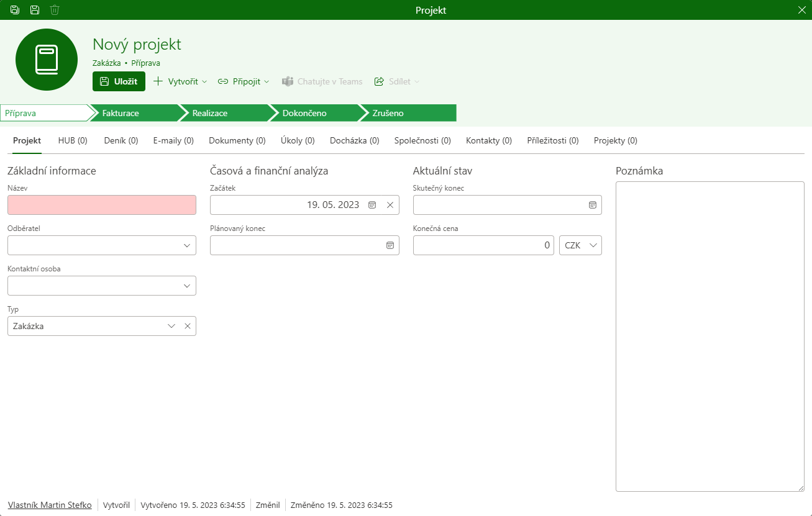Image resolution: width=812 pixels, height=516 pixels.
Task: Open the Připojit dropdown menu
Action: (244, 81)
